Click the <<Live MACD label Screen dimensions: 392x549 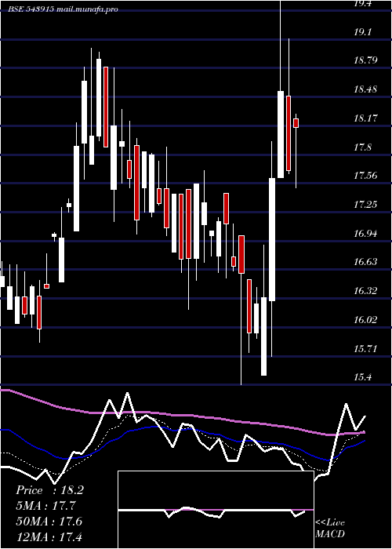pyautogui.click(x=330, y=529)
